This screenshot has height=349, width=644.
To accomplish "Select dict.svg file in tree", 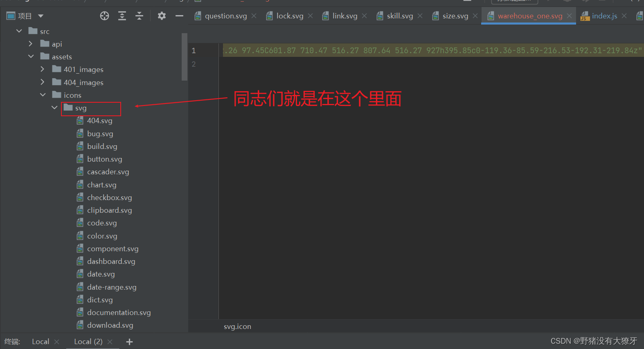I will 100,300.
